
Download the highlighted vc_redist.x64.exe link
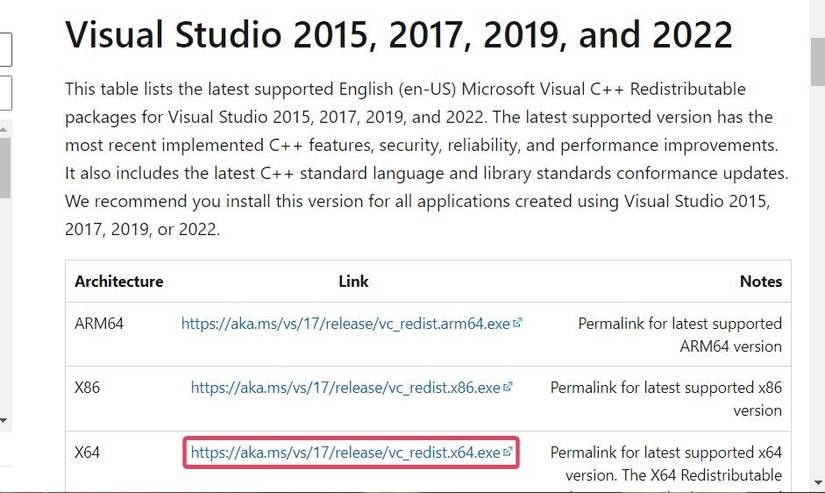[x=345, y=453]
